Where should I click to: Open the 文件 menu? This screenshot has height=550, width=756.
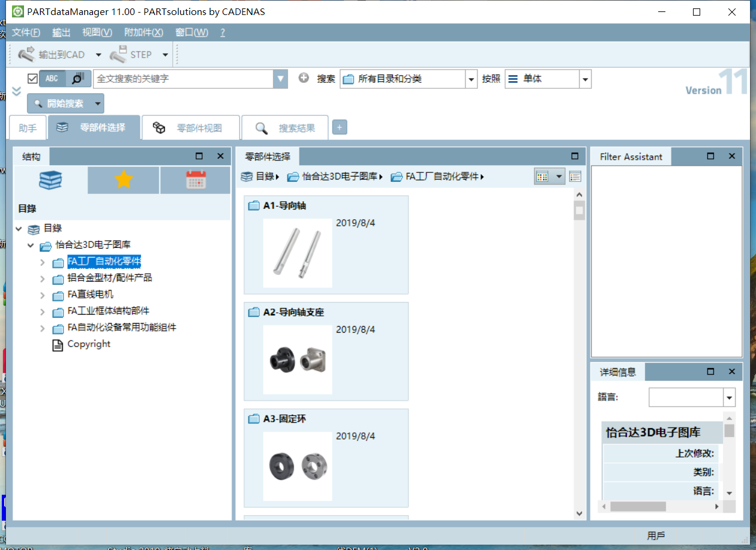coord(26,32)
